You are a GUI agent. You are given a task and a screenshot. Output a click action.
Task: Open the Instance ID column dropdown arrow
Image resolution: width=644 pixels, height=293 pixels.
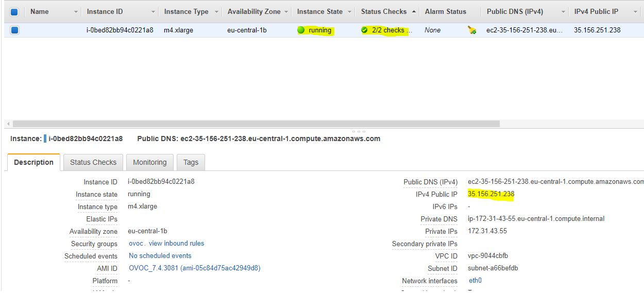tap(153, 12)
